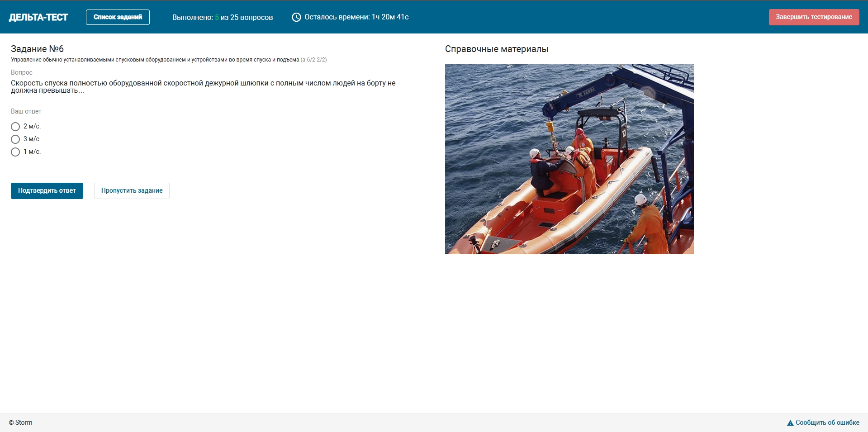The width and height of the screenshot is (868, 432).
Task: Click the © Storm footer text
Action: (21, 423)
